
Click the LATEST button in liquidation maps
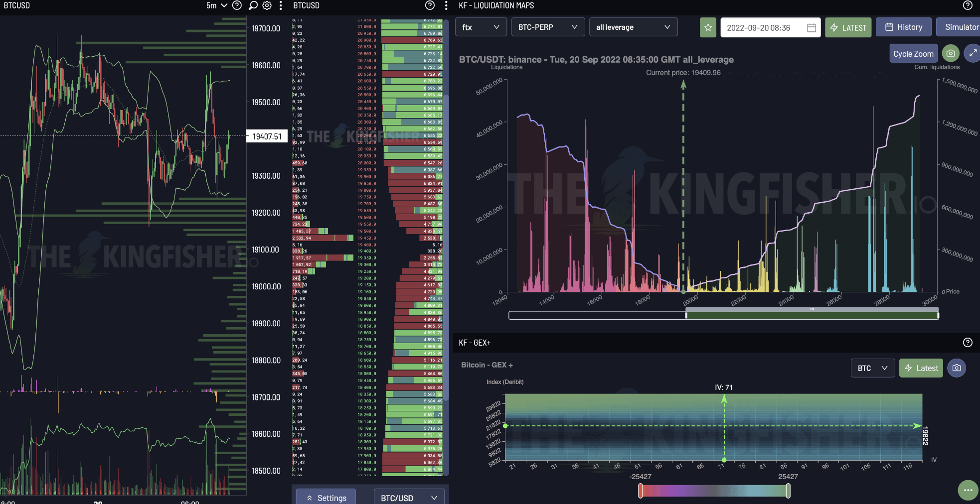(848, 27)
